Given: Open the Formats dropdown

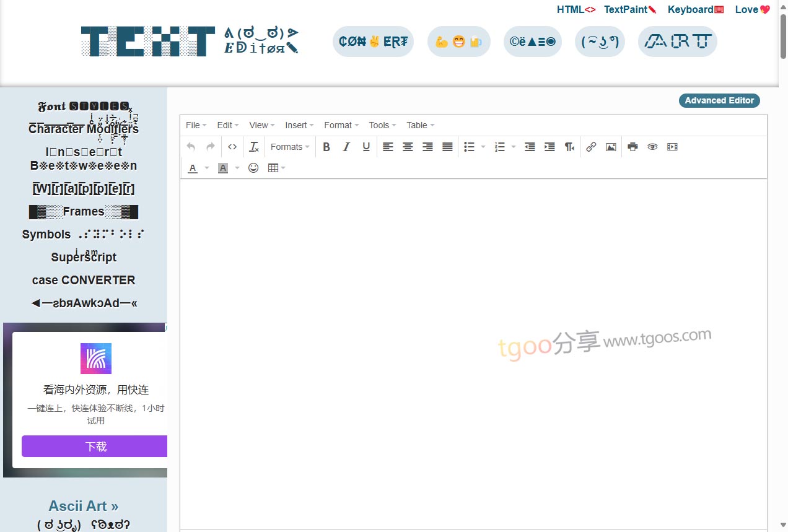Looking at the screenshot, I should 290,147.
